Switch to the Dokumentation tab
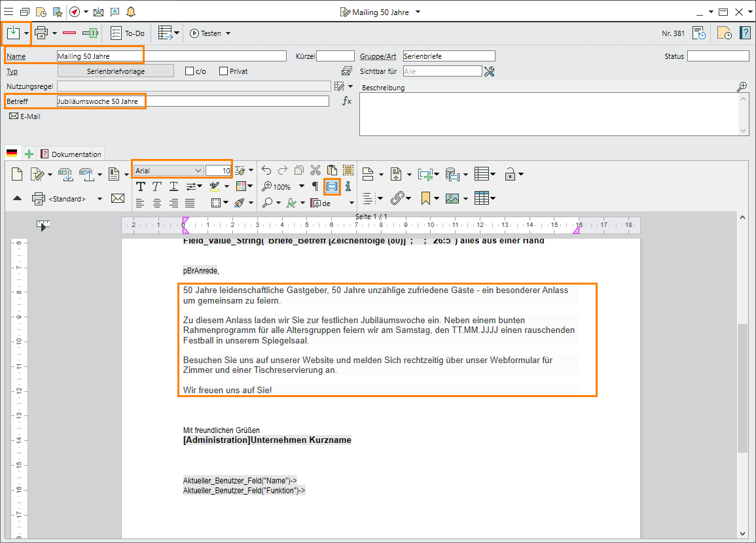 tap(71, 154)
